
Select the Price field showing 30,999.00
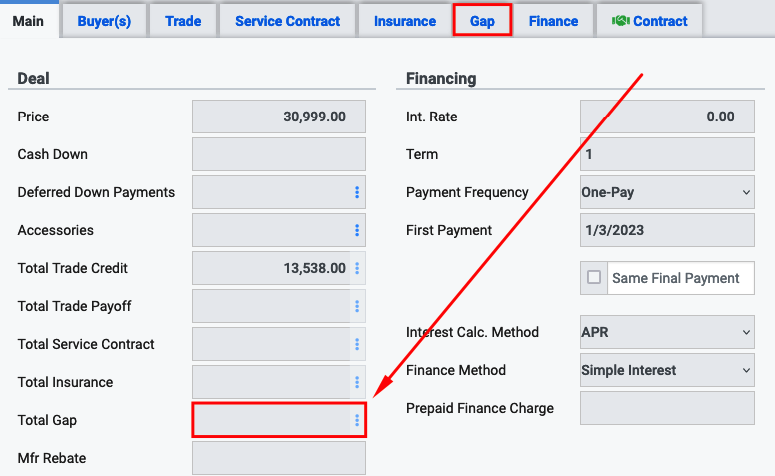tap(279, 117)
